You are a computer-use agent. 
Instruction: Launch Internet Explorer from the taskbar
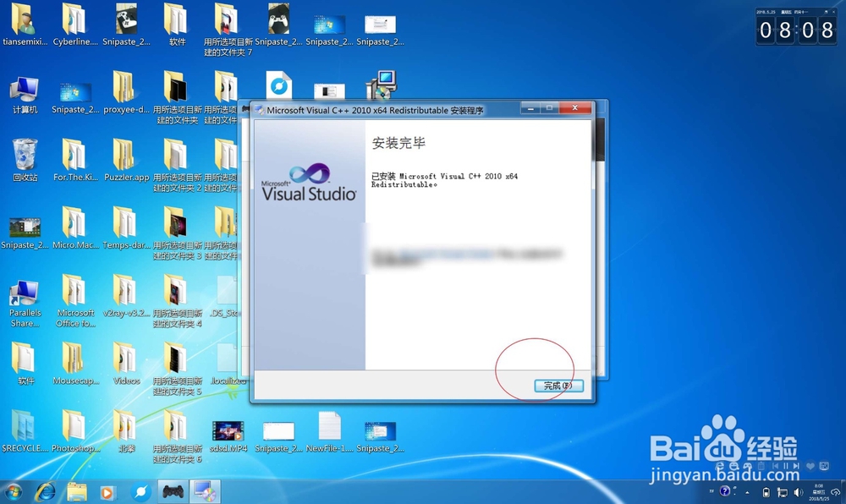(46, 491)
